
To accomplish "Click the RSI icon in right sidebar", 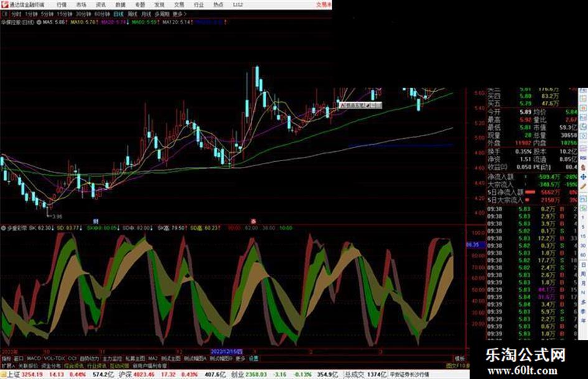I will (x=583, y=159).
